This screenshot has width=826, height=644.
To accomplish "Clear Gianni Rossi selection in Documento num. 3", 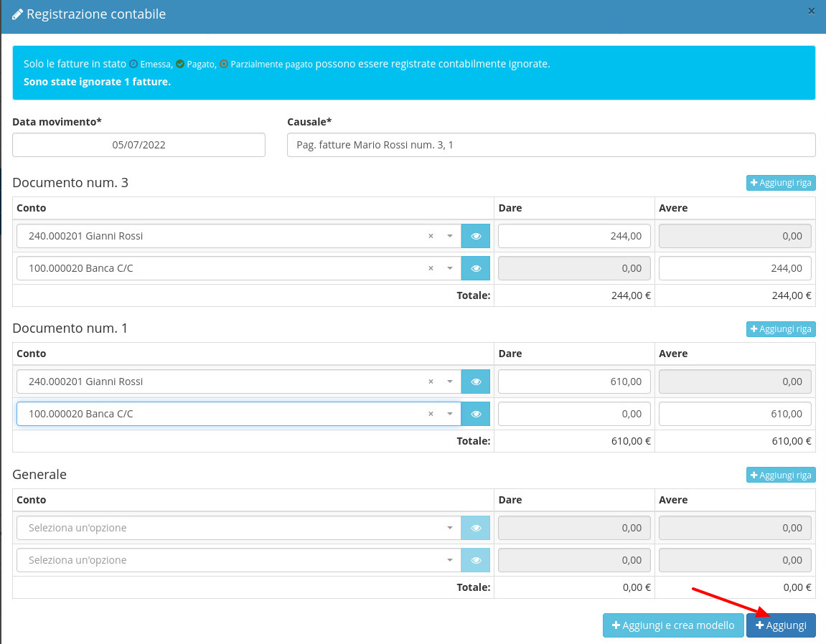I will tap(431, 236).
